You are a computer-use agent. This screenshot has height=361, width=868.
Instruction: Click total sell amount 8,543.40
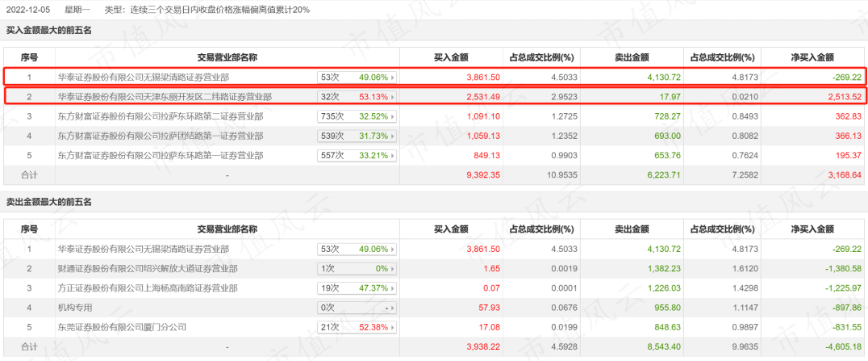click(664, 346)
